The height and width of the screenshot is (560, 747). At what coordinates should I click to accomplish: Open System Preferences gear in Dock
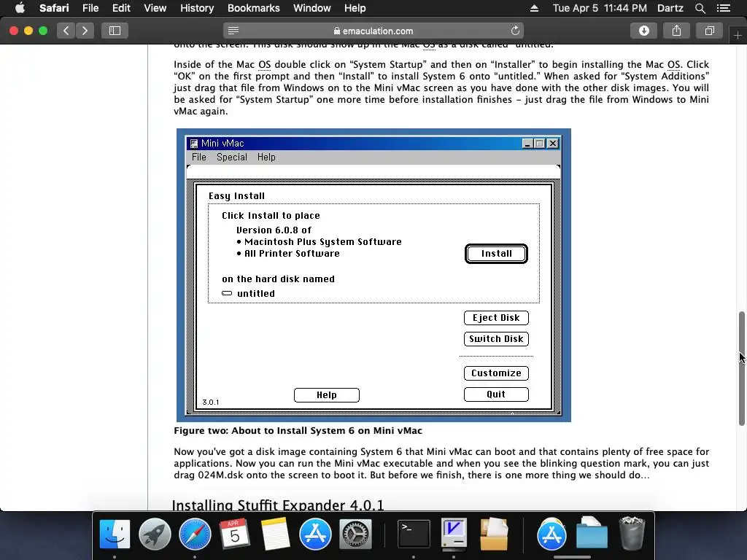point(355,534)
